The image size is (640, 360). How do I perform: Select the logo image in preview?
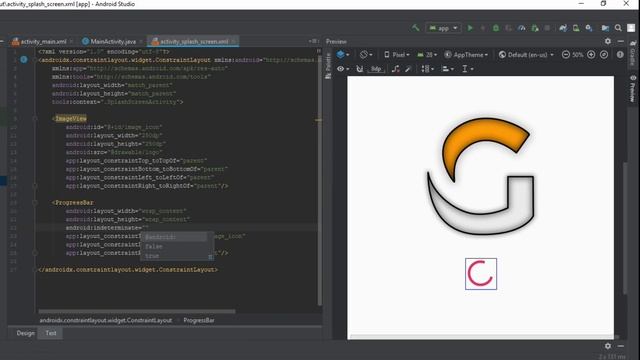(x=480, y=176)
